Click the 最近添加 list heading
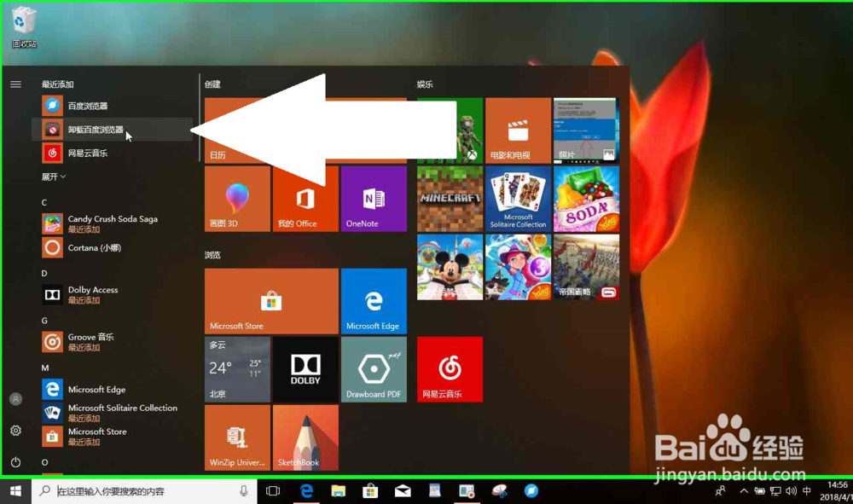This screenshot has width=853, height=504. pos(57,84)
